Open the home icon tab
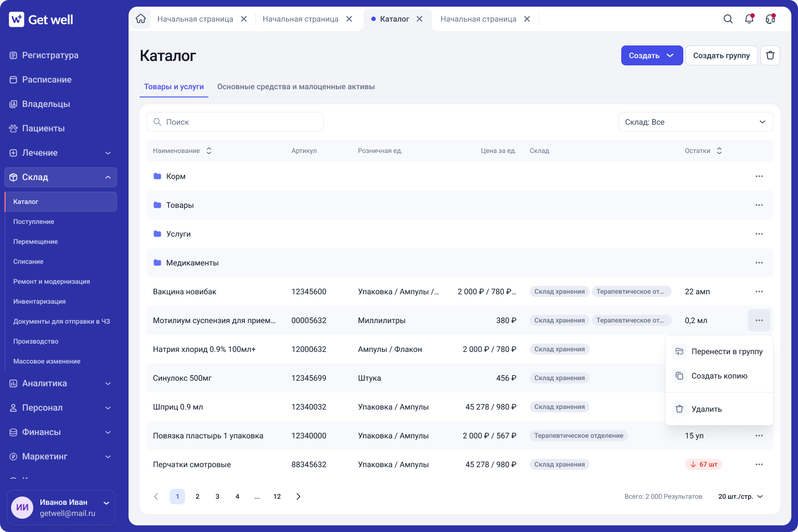Image resolution: width=798 pixels, height=532 pixels. pos(141,19)
